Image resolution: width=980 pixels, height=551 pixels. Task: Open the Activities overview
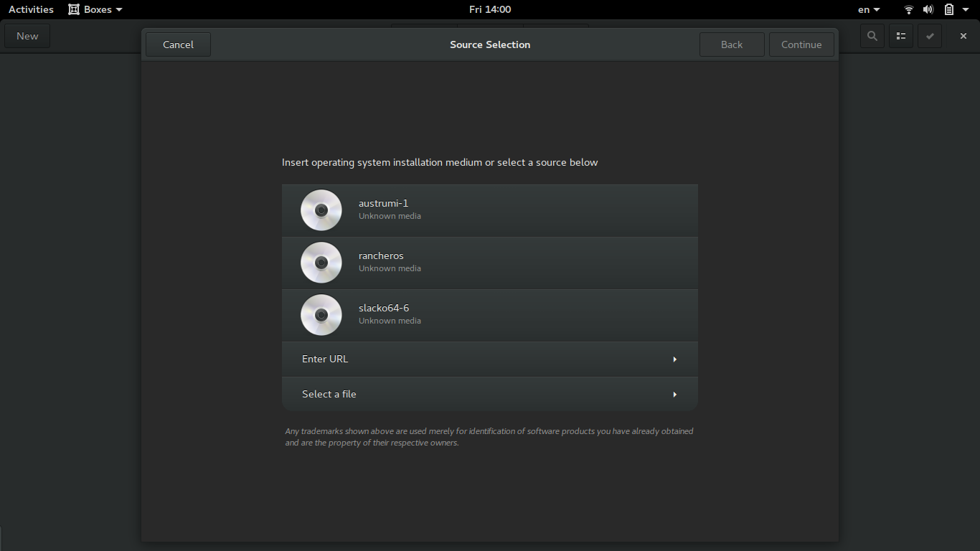[x=31, y=9]
